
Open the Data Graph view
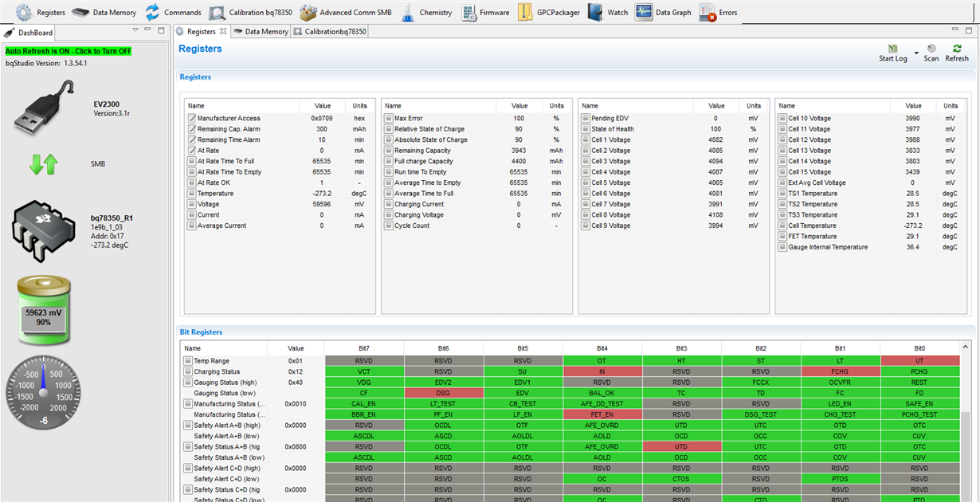pos(663,13)
